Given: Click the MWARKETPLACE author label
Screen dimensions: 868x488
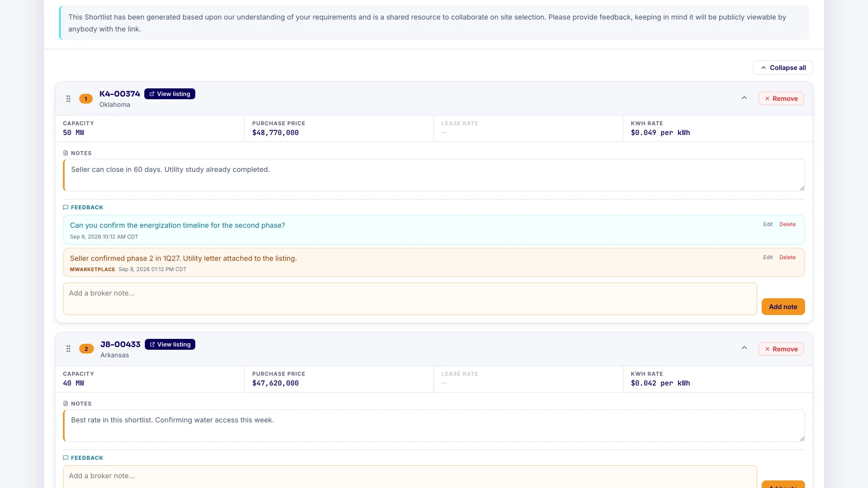Looking at the screenshot, I should pos(93,269).
